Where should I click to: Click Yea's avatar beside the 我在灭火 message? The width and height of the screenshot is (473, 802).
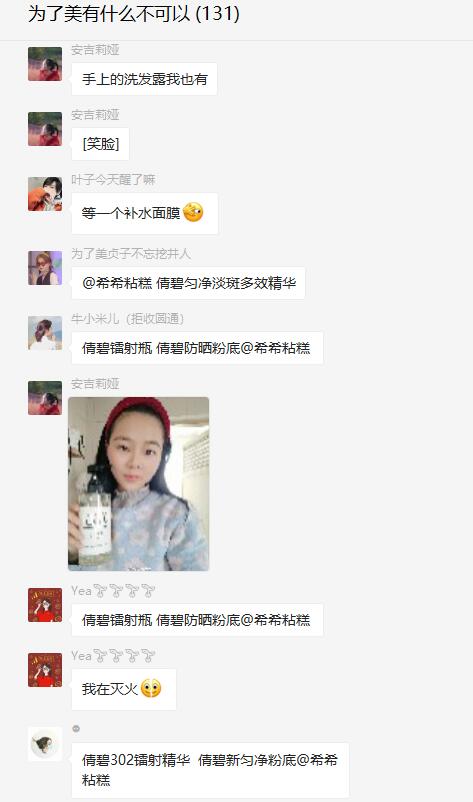click(x=45, y=670)
